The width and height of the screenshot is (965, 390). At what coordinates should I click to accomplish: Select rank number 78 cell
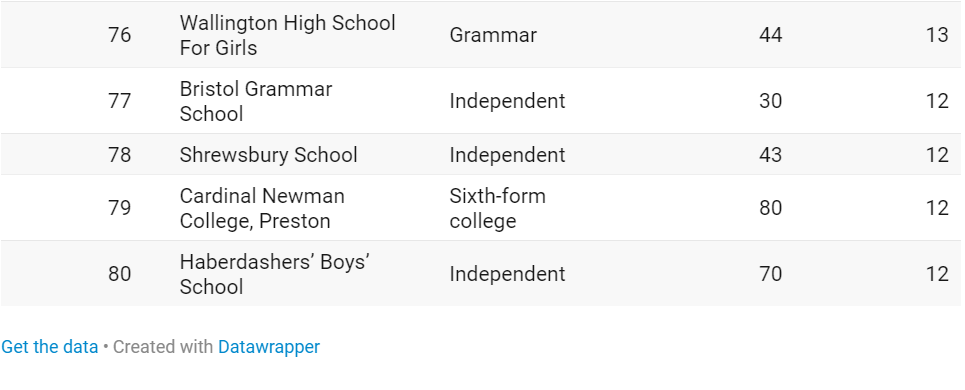click(x=119, y=154)
